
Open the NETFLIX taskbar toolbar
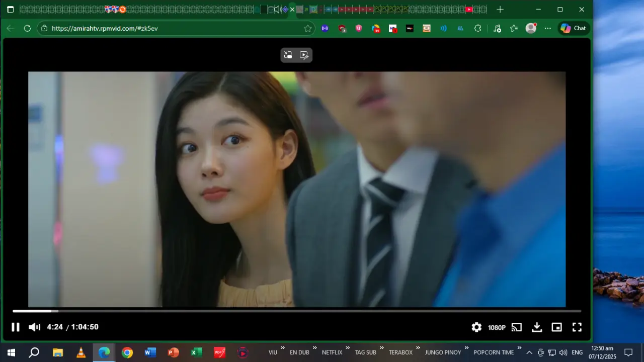(332, 352)
